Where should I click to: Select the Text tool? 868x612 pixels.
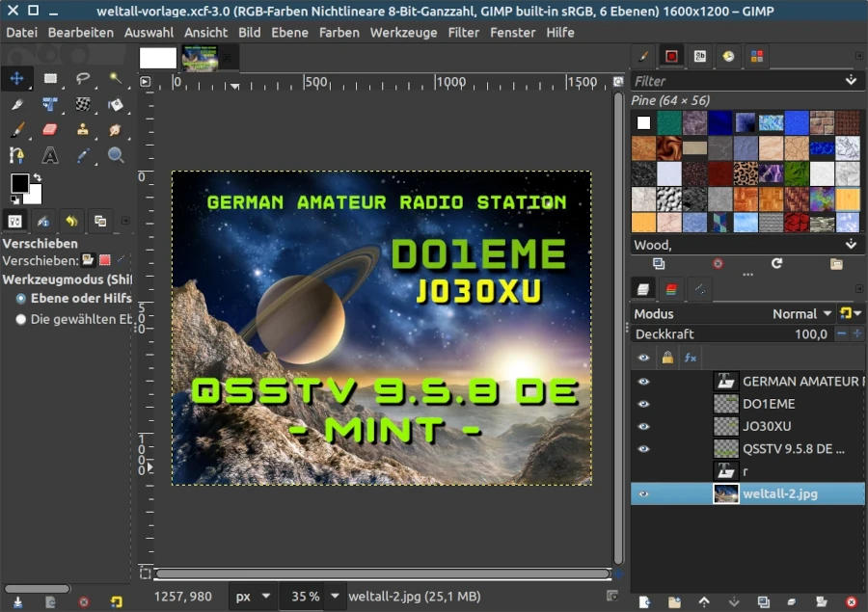[50, 156]
